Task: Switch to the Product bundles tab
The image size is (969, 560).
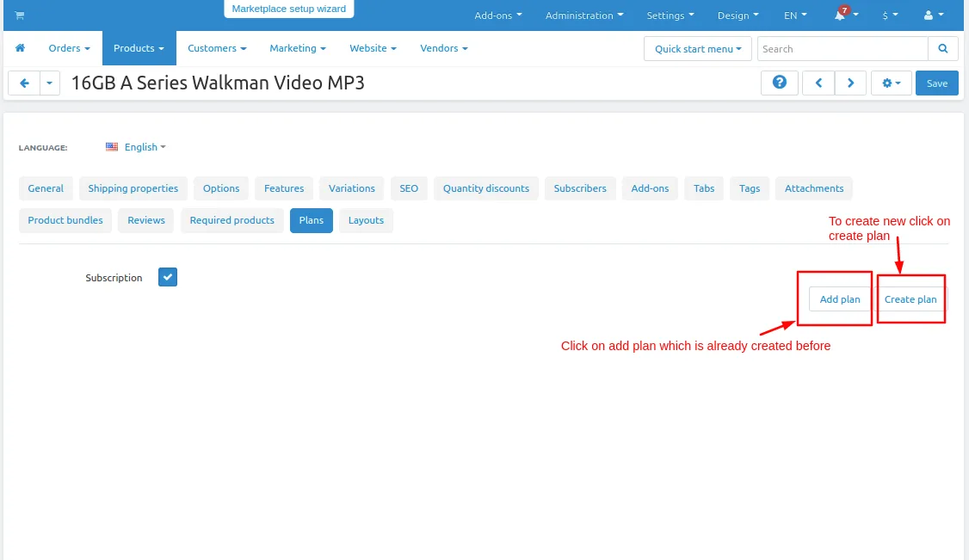Action: coord(65,220)
